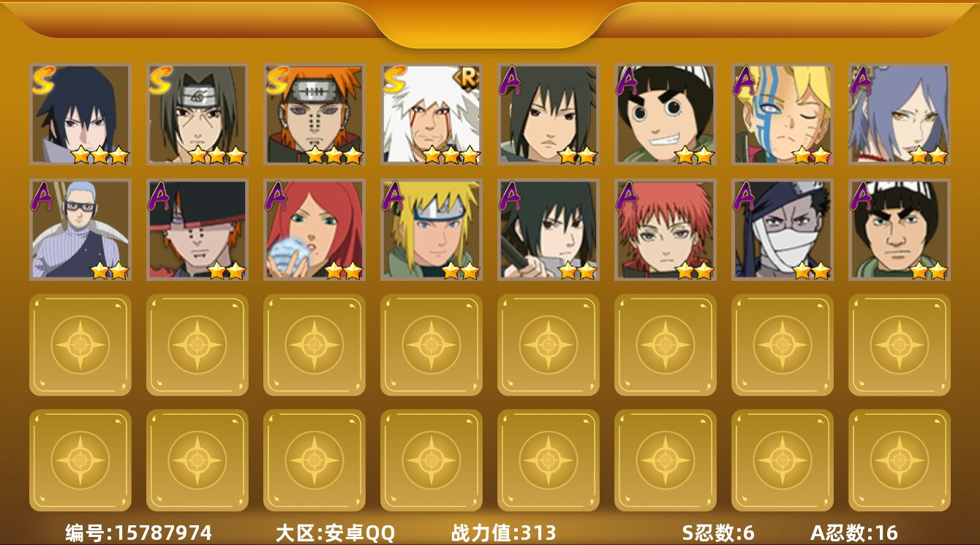Viewport: 980px width, 545px height.
Task: Pick the A-rank Sasuke holding a sword
Action: [x=549, y=230]
